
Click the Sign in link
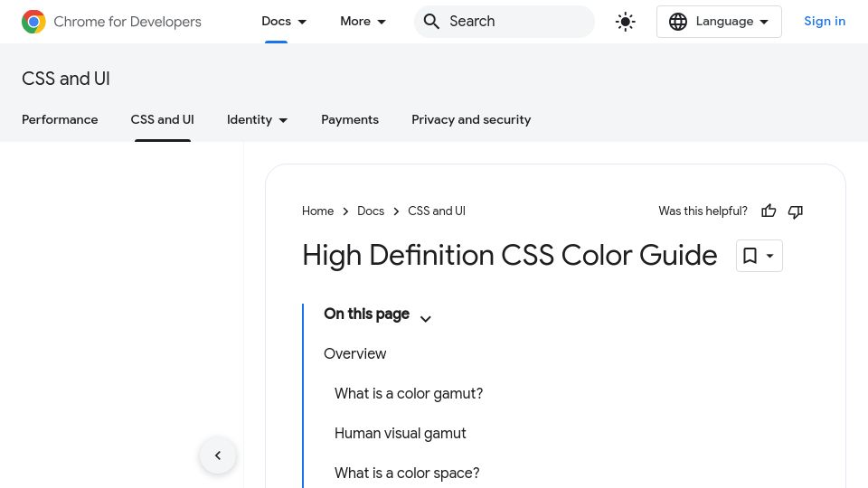point(825,22)
